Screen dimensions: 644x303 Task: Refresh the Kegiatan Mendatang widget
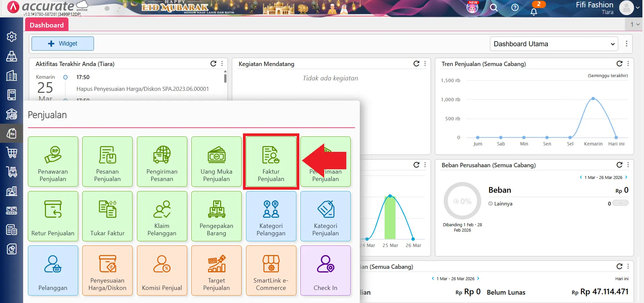[x=416, y=64]
